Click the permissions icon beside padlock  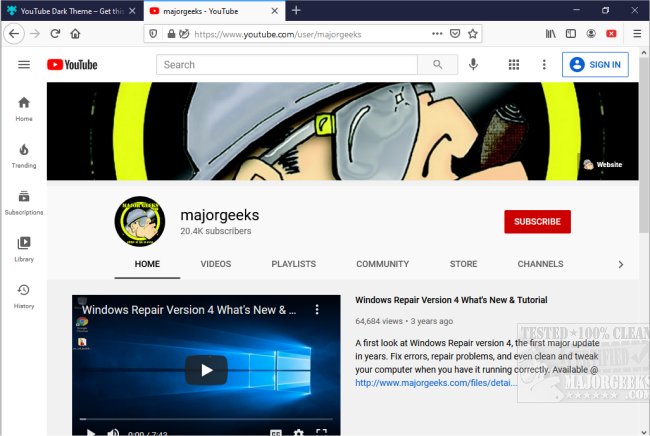(184, 34)
